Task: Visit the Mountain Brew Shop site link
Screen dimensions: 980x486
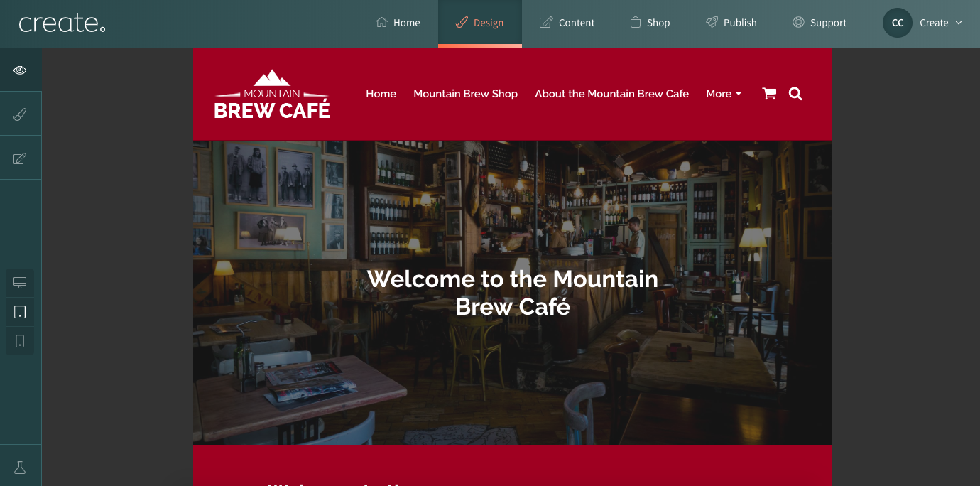Action: 466,94
